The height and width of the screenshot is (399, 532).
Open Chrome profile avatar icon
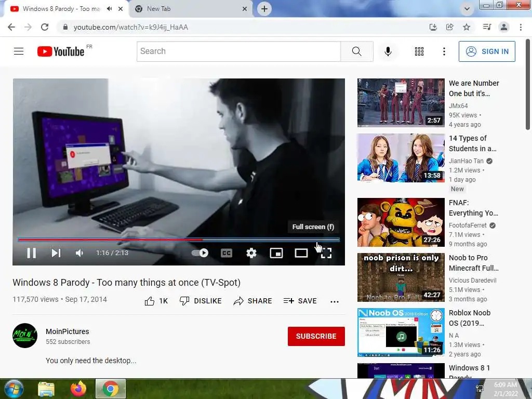click(x=504, y=27)
